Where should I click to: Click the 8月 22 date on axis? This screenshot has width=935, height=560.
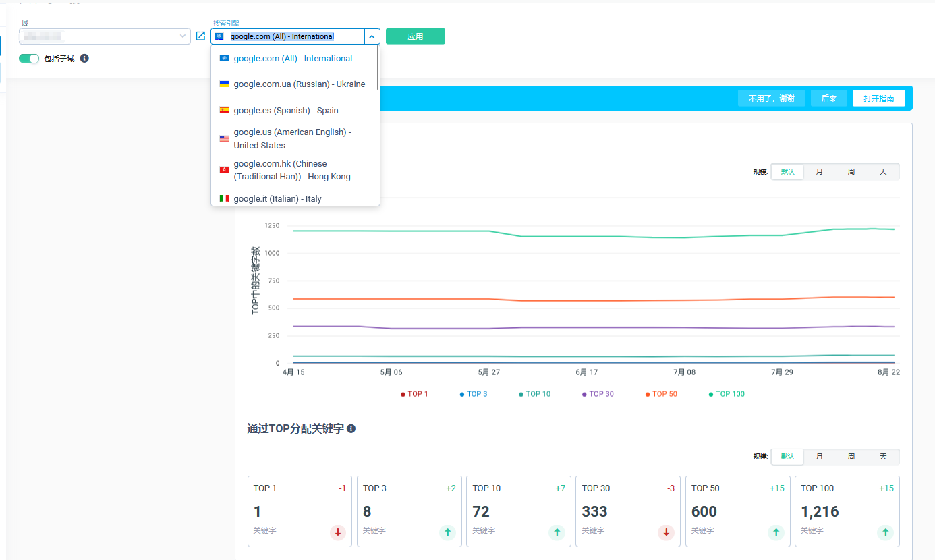[888, 372]
